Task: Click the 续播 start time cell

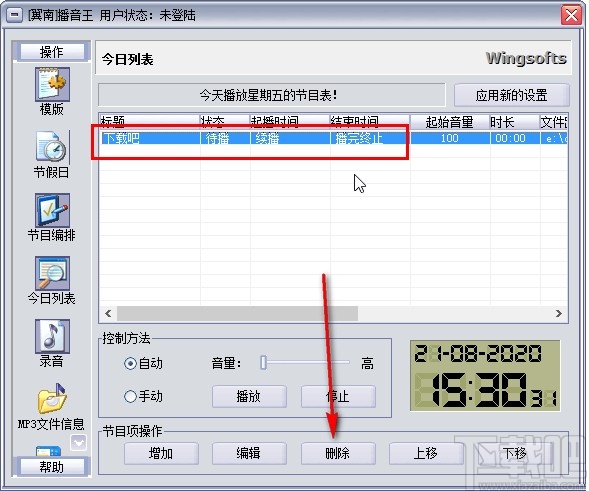Action: coord(290,138)
